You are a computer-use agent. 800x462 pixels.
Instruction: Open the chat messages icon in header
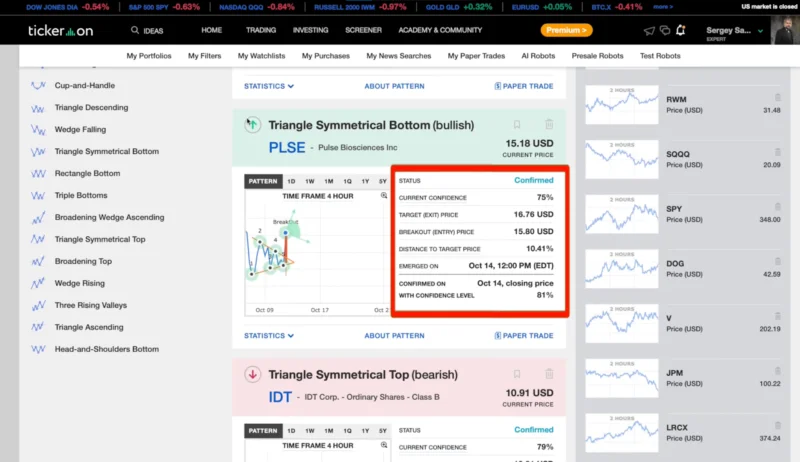pos(663,30)
